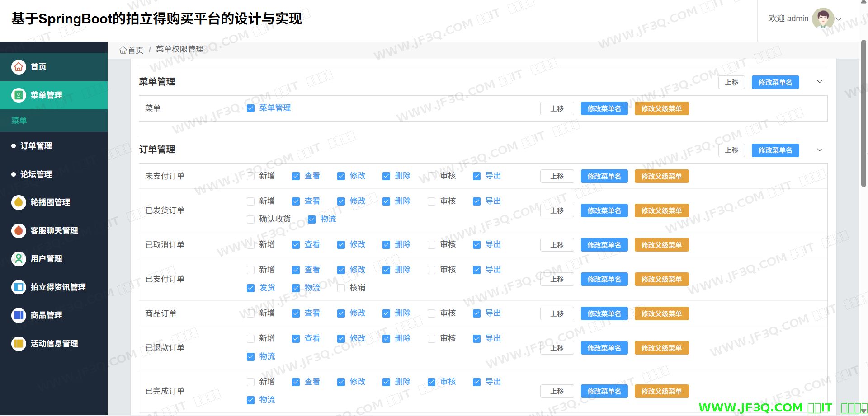Enable 新增 for 未支付订单
The width and height of the screenshot is (868, 416).
(x=250, y=176)
